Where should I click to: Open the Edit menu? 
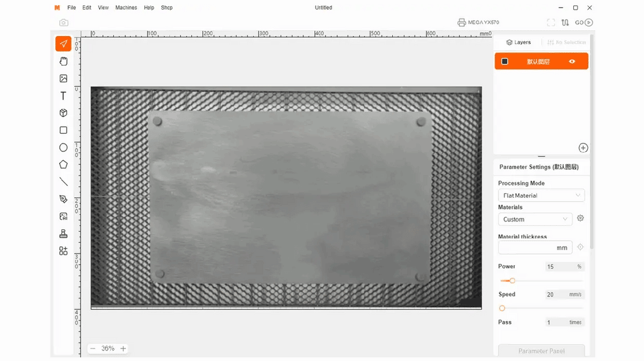point(87,8)
